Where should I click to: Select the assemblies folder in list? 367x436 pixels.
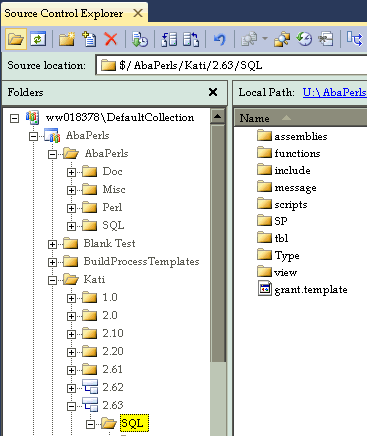tap(301, 136)
